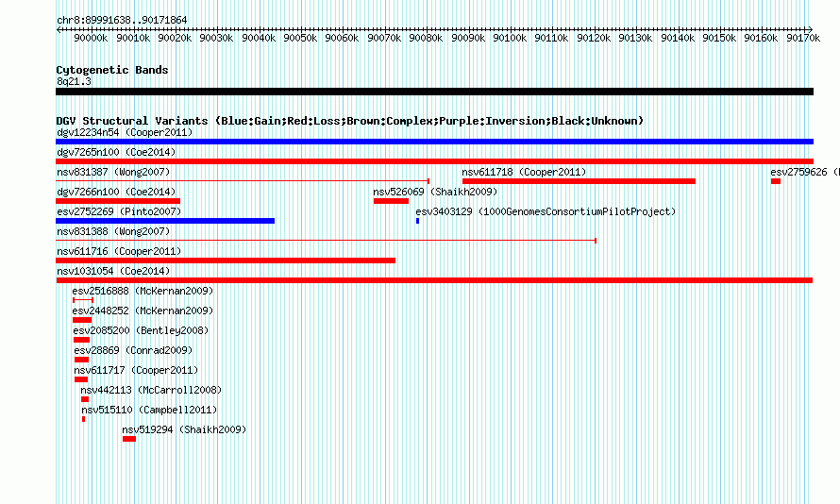The image size is (840, 504).
Task: Open the dgv12234n54 (Cooper2011) label
Action: [x=125, y=132]
